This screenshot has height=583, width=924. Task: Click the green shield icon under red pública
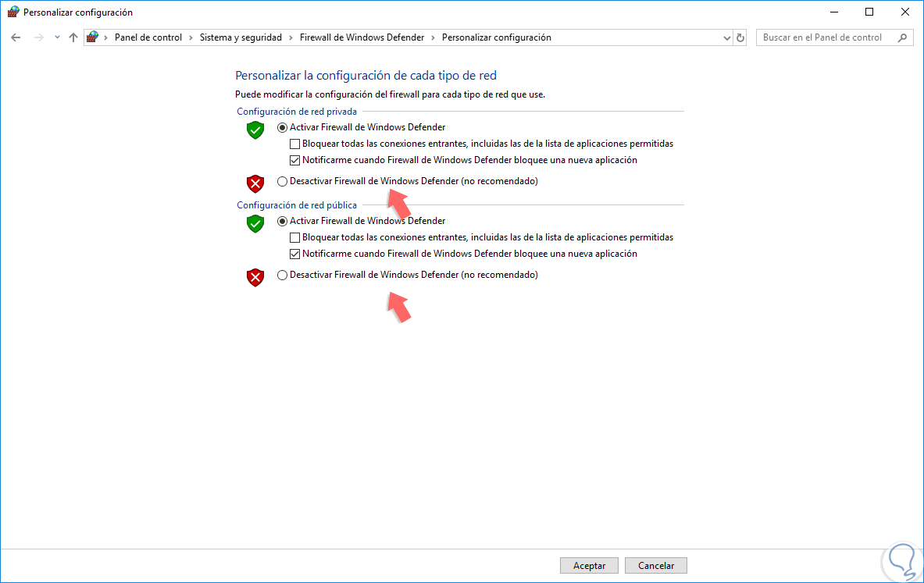tap(255, 224)
